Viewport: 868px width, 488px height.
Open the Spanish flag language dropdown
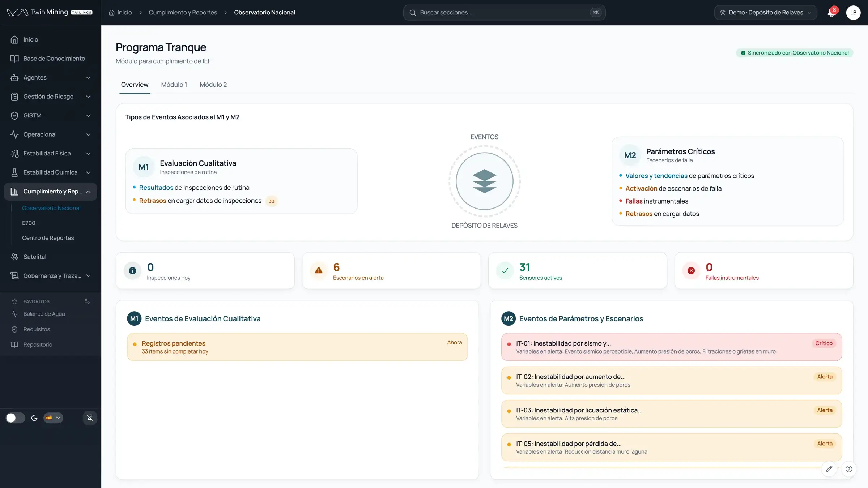[53, 418]
